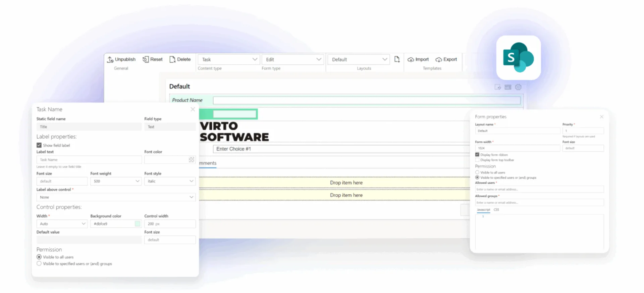Enable the Display form top toolbar checkbox

[477, 160]
